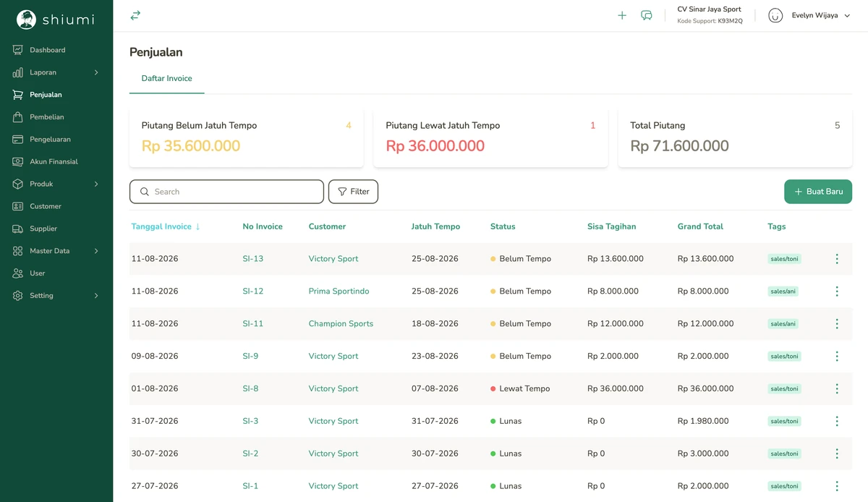This screenshot has height=502, width=868.
Task: Expand the Setting submenu chevron
Action: click(x=96, y=296)
